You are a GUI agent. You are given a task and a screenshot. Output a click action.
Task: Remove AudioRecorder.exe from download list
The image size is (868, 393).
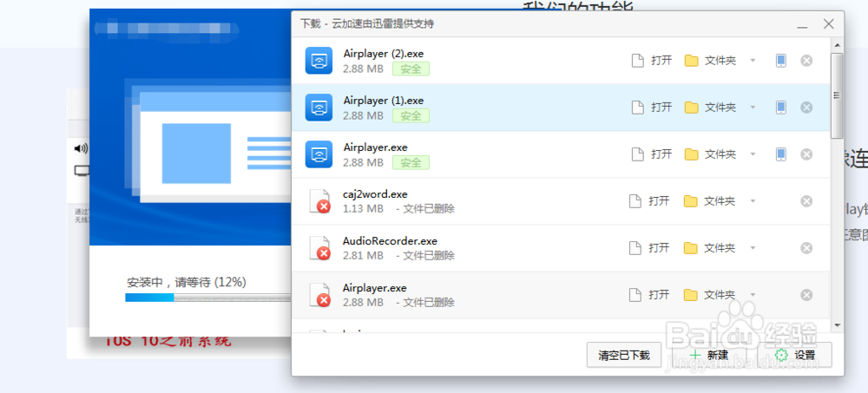click(806, 248)
